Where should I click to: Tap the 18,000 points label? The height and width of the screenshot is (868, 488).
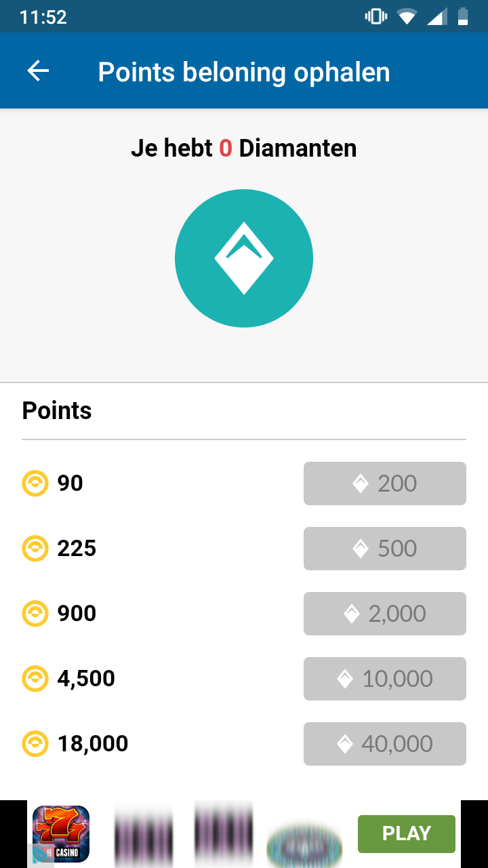coord(93,744)
